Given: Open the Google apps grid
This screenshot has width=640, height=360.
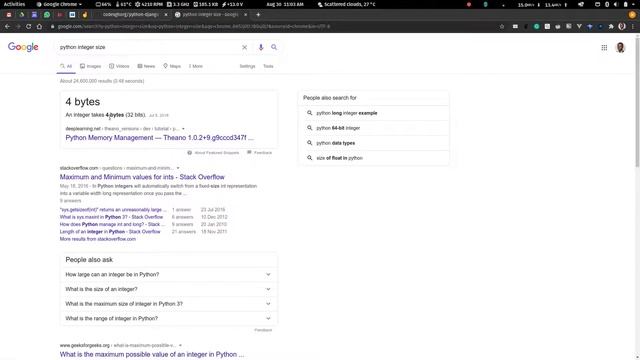Looking at the screenshot, I should click(604, 48).
